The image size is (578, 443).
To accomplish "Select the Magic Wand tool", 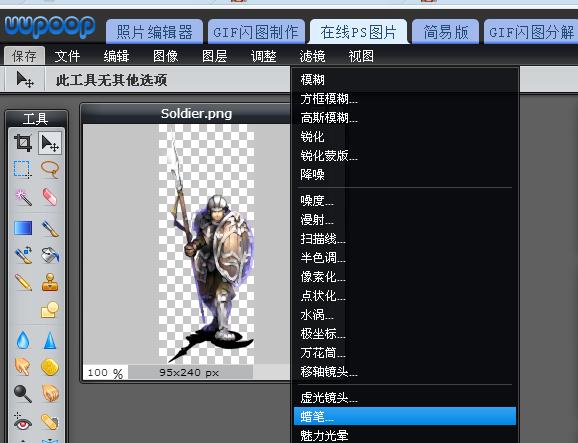I will pyautogui.click(x=23, y=197).
